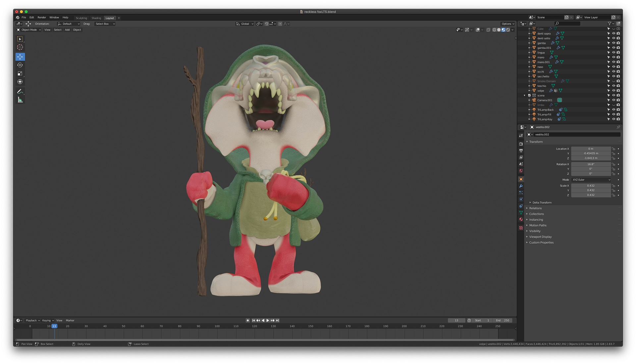Open the World properties tab
The image size is (636, 364).
pos(521,171)
